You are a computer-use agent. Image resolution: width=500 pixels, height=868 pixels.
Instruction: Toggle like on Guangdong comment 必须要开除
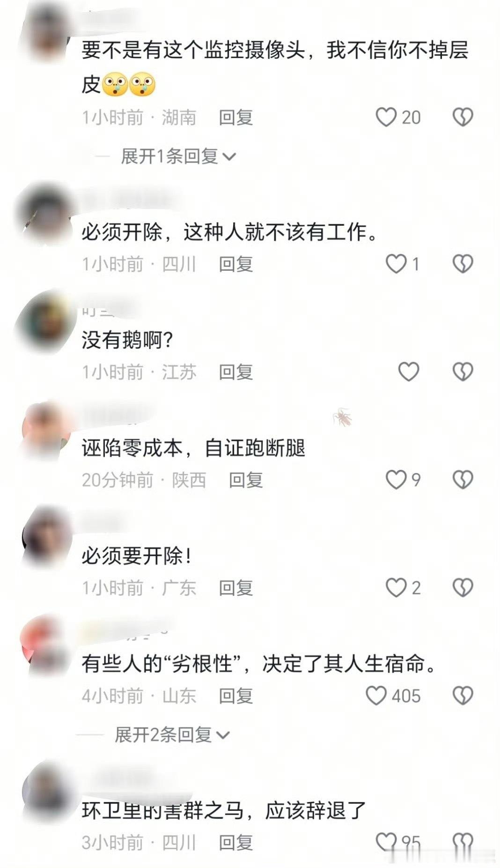click(396, 587)
